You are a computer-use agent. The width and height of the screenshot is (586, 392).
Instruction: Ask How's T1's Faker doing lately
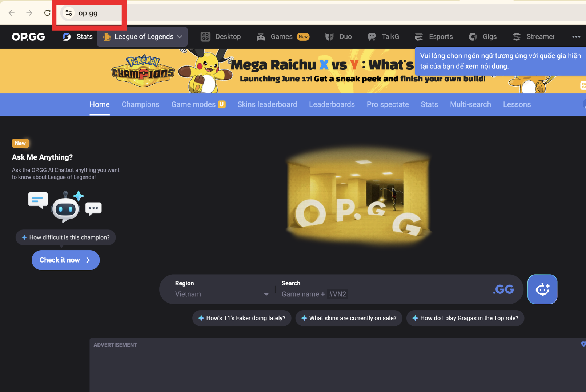tap(242, 318)
